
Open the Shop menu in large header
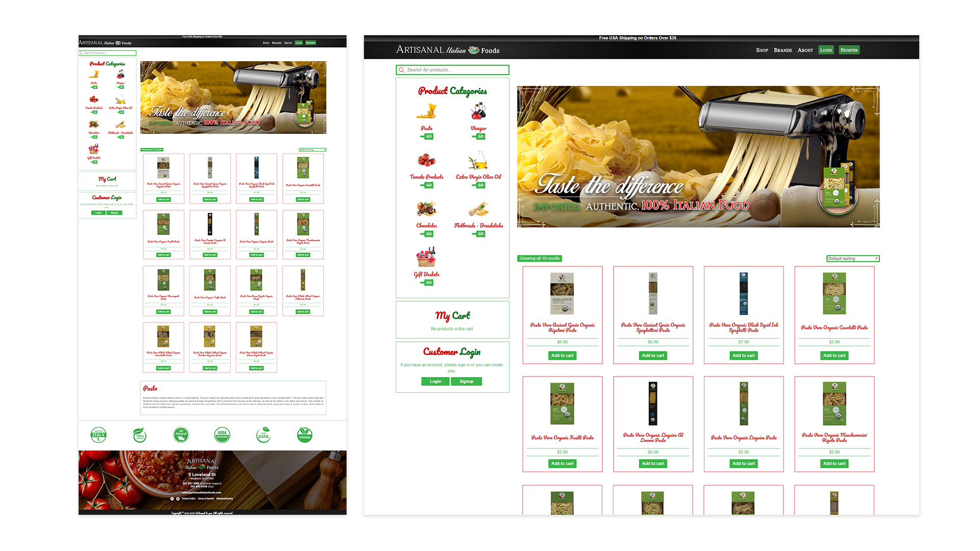(x=762, y=50)
